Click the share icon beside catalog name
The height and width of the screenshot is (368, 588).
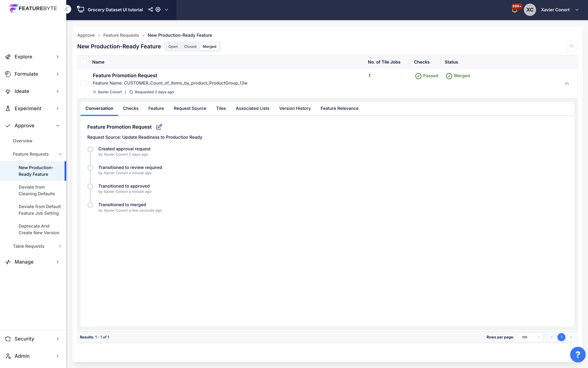pos(151,10)
